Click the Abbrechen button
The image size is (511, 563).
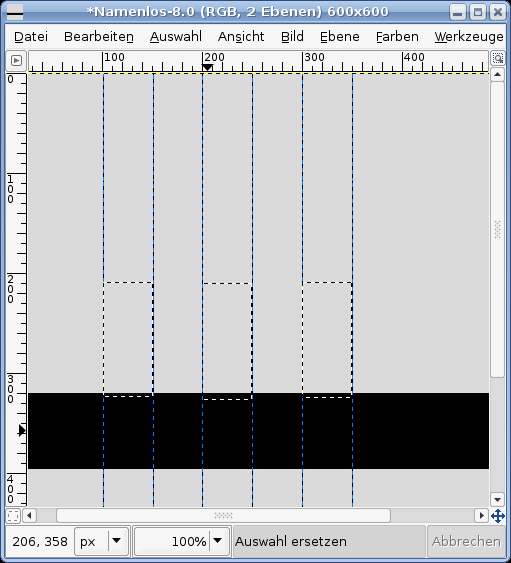coord(466,541)
